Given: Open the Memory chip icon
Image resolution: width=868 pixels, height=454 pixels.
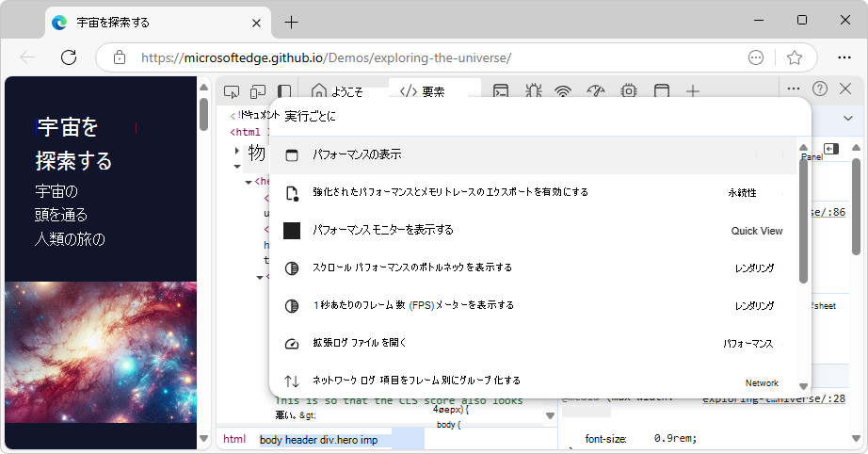Looking at the screenshot, I should tap(628, 91).
